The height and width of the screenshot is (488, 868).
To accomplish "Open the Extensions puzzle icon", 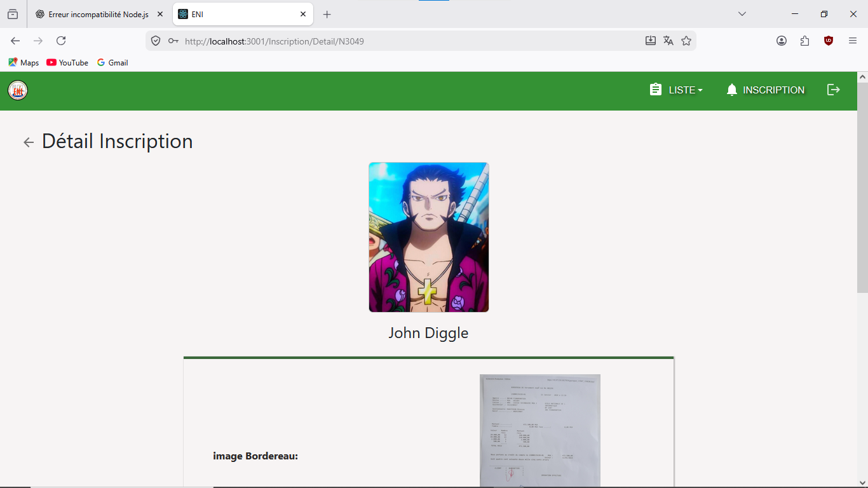I will point(805,41).
